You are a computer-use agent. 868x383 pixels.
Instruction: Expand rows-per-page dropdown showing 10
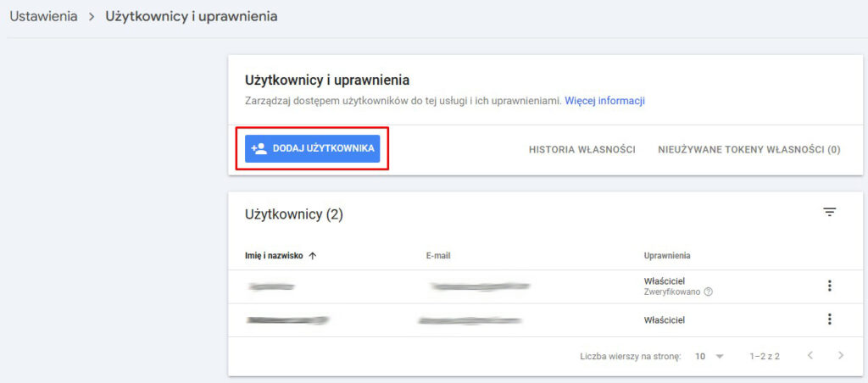point(709,356)
